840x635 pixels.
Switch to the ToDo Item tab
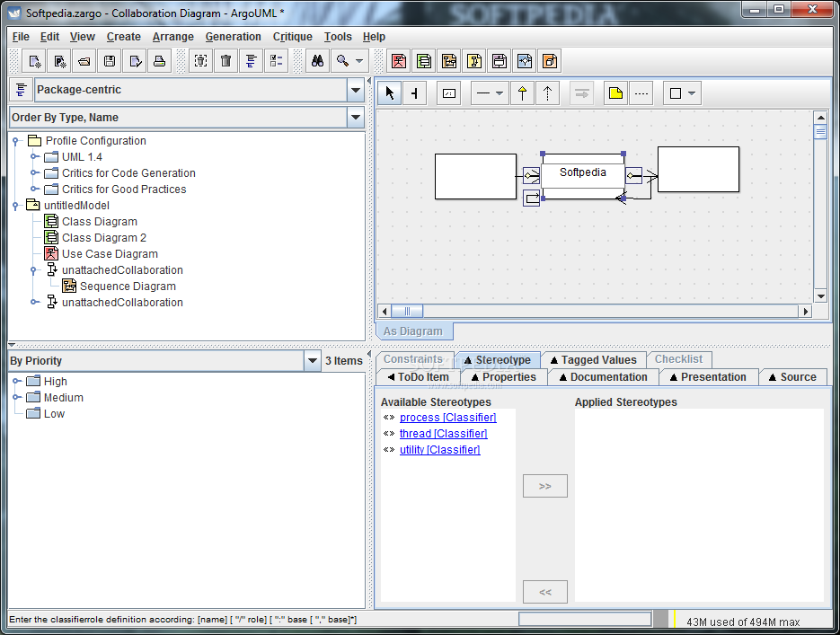[x=418, y=377]
